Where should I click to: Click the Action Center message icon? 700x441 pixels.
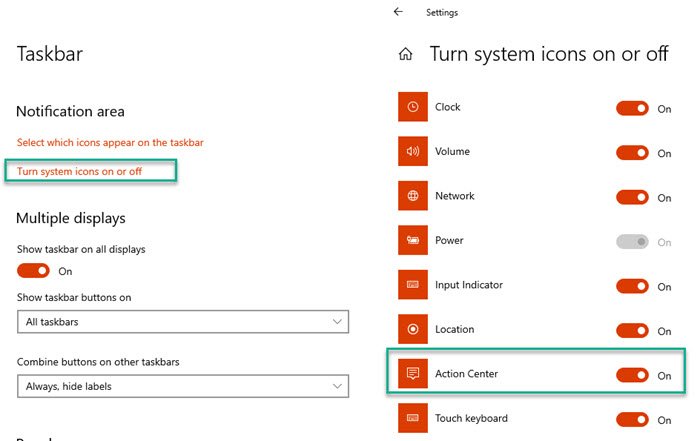(x=413, y=374)
